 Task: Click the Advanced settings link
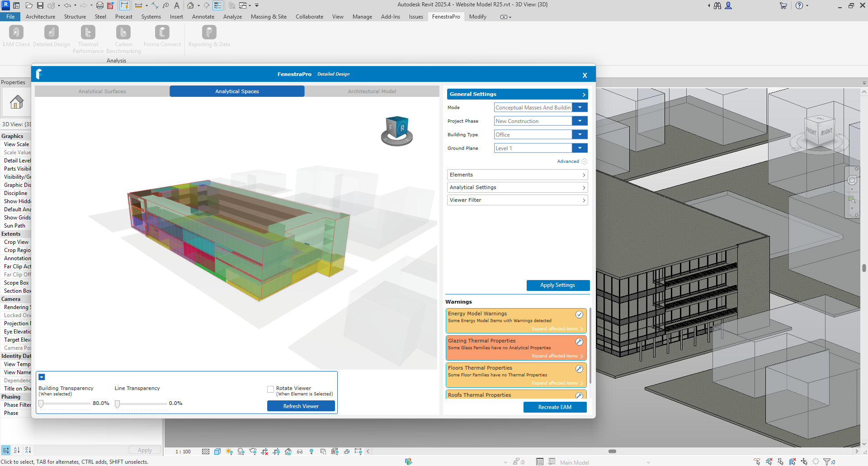pyautogui.click(x=568, y=162)
